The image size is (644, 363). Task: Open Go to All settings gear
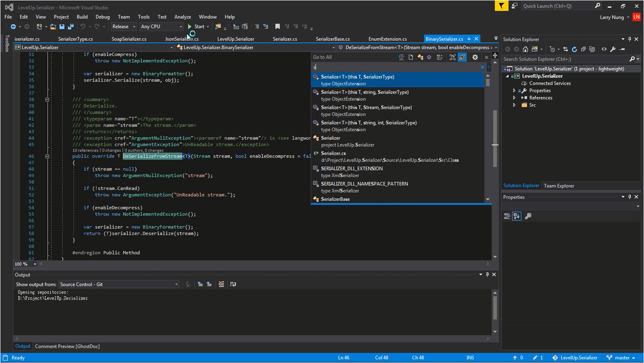475,57
